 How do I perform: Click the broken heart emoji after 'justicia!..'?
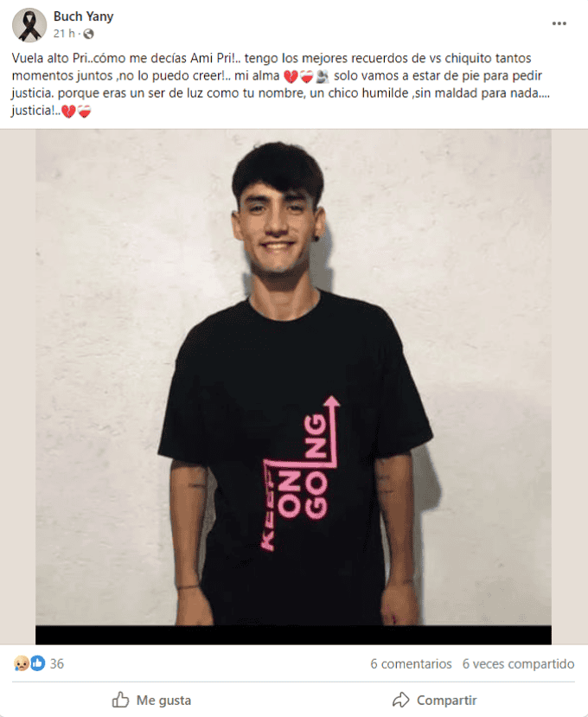point(68,112)
